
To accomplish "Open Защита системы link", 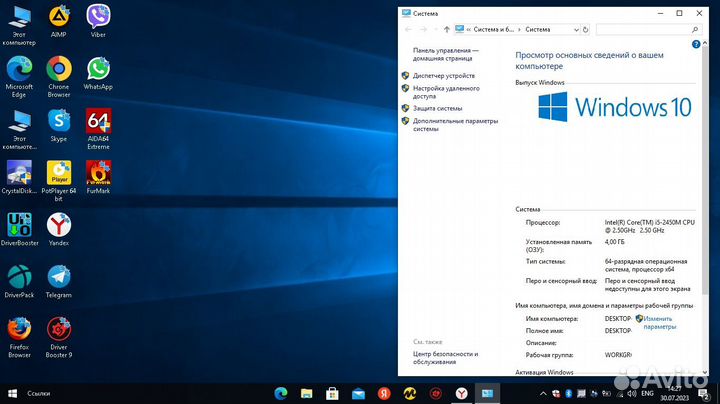I will (x=437, y=108).
